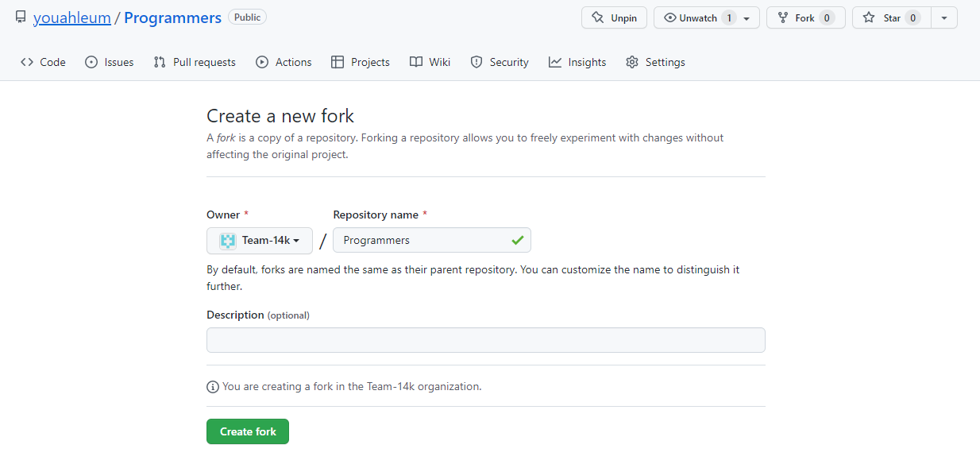Open the Insights tab
980x464 pixels.
pyautogui.click(x=577, y=62)
